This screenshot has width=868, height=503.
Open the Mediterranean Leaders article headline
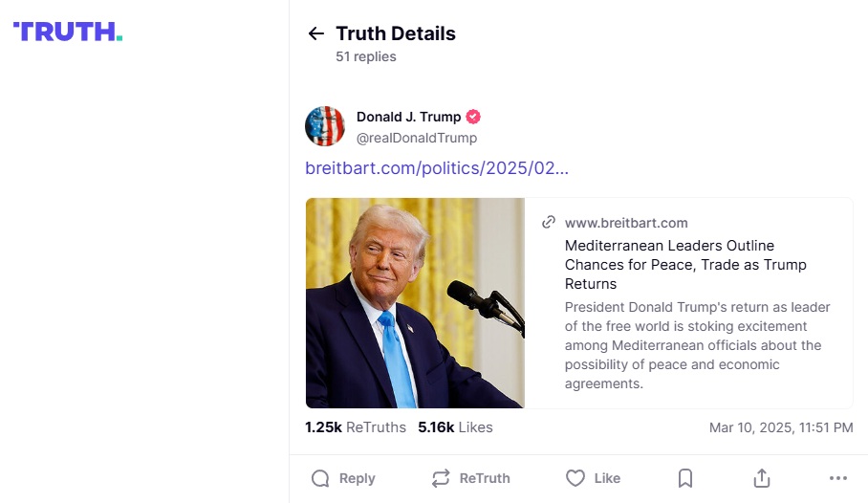(x=685, y=264)
